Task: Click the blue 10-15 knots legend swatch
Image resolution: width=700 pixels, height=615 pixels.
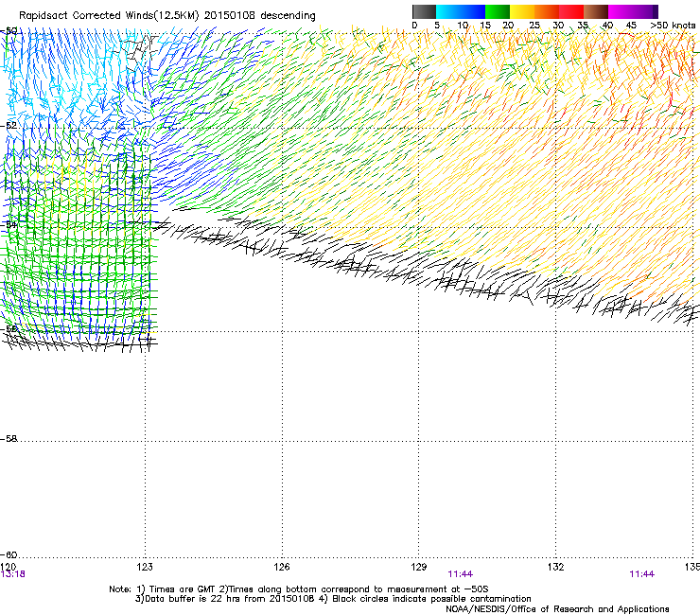Action: 473,11
